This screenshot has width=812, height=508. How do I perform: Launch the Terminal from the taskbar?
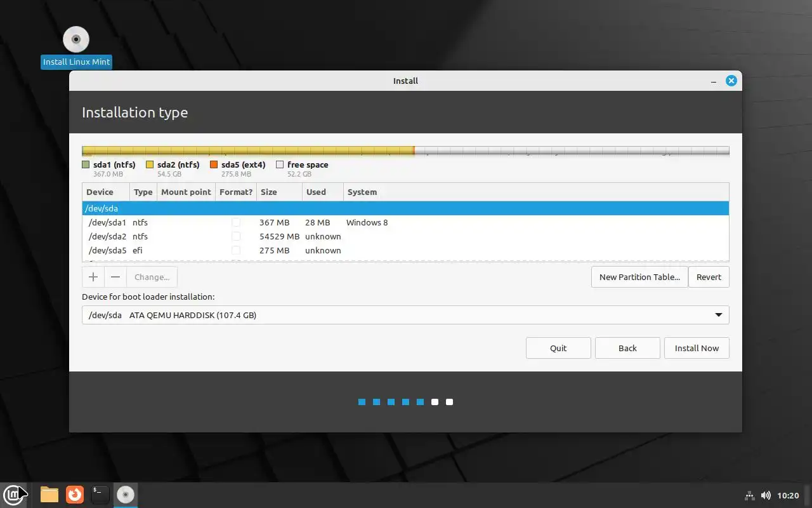tap(100, 494)
